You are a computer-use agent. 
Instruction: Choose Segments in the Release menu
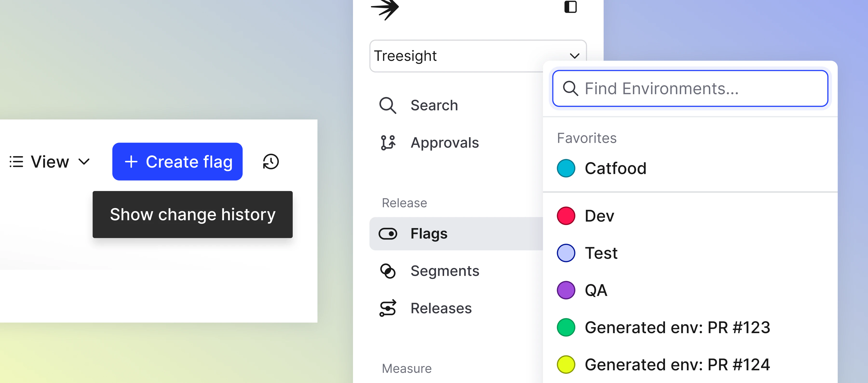click(445, 271)
